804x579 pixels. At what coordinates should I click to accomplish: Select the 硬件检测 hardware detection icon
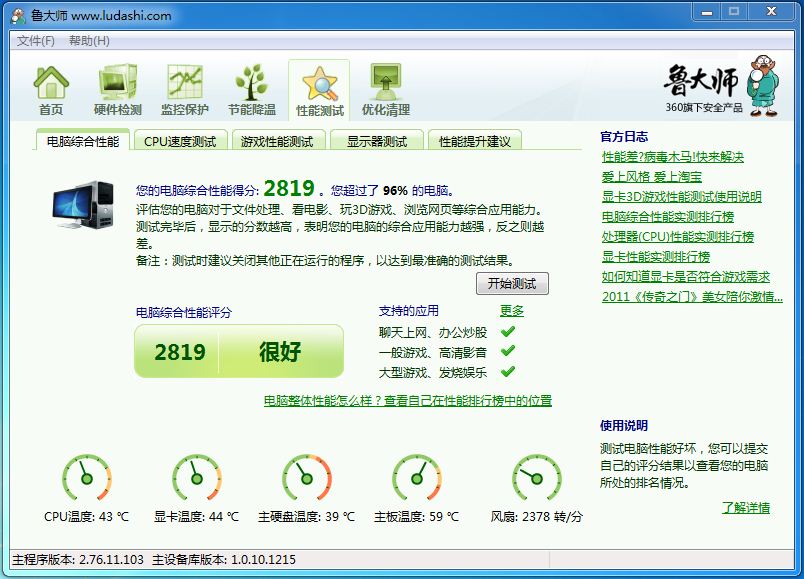click(117, 89)
